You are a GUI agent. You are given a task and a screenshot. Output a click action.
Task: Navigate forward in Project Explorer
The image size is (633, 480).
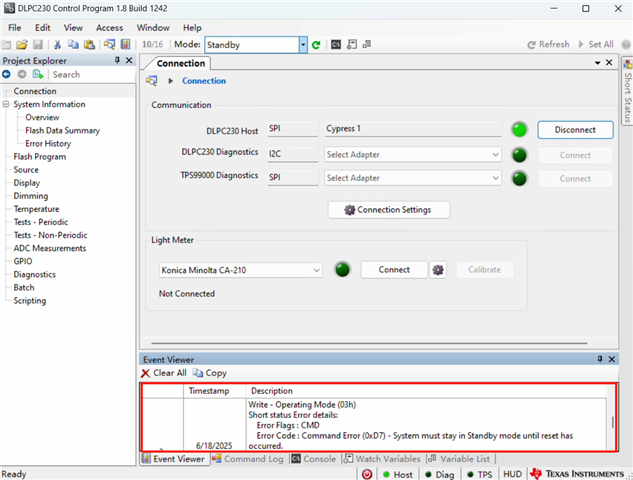pyautogui.click(x=22, y=74)
